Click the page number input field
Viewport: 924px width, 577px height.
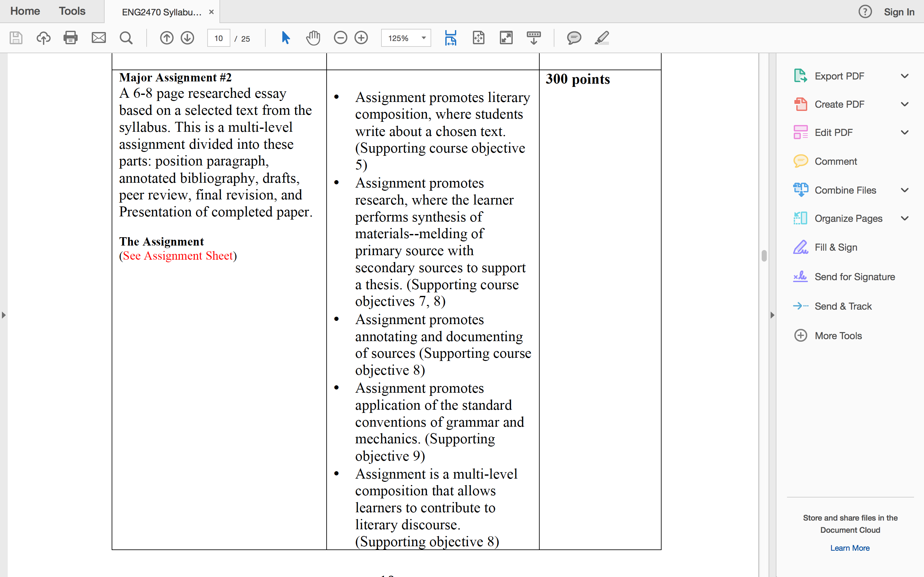pos(219,38)
